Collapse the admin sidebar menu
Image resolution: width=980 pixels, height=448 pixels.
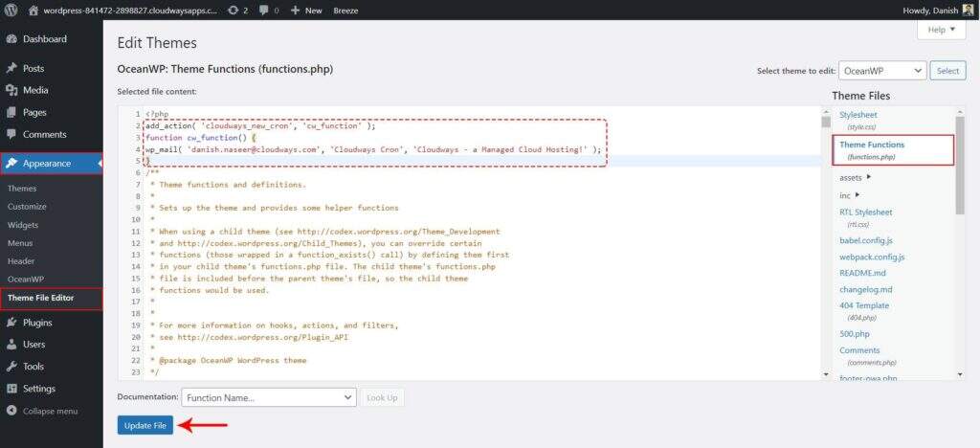tap(49, 411)
